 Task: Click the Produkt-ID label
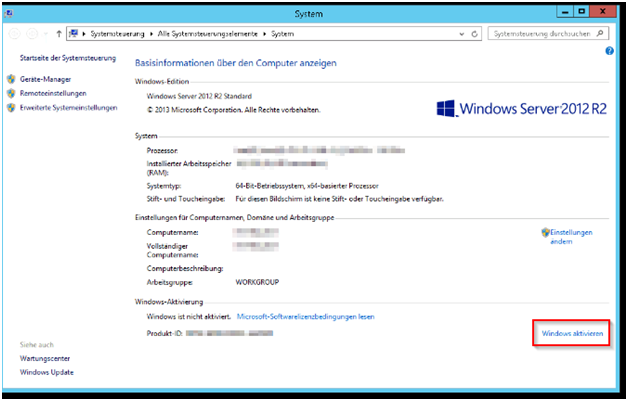pos(165,333)
